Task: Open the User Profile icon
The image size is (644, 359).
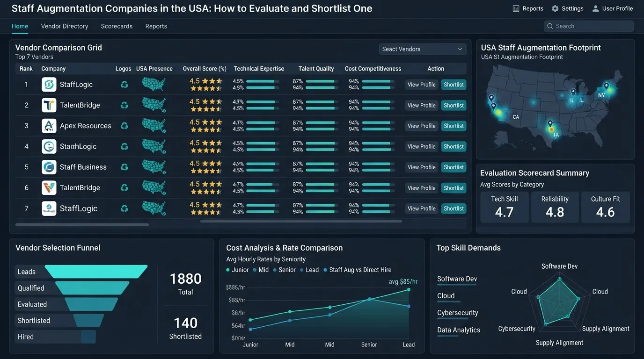Action: tap(595, 8)
